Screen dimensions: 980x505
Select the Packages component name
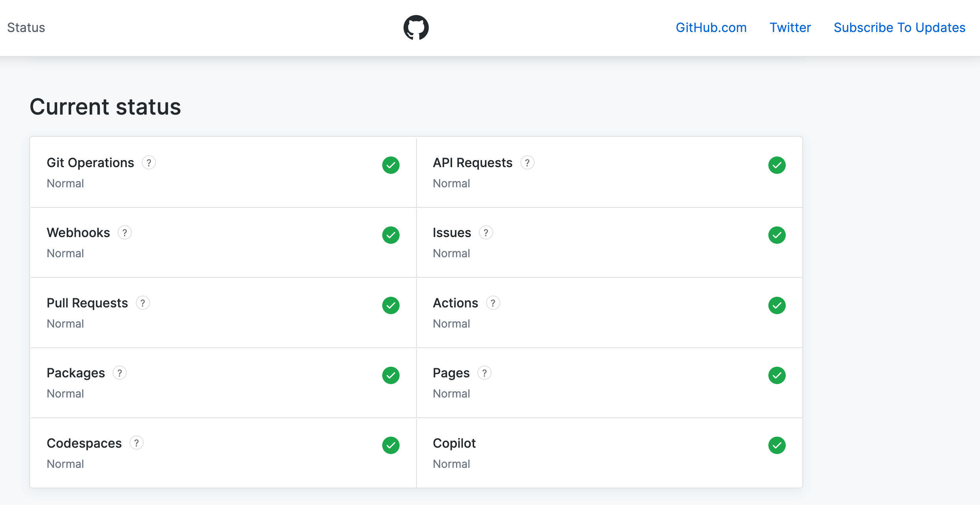coord(76,373)
